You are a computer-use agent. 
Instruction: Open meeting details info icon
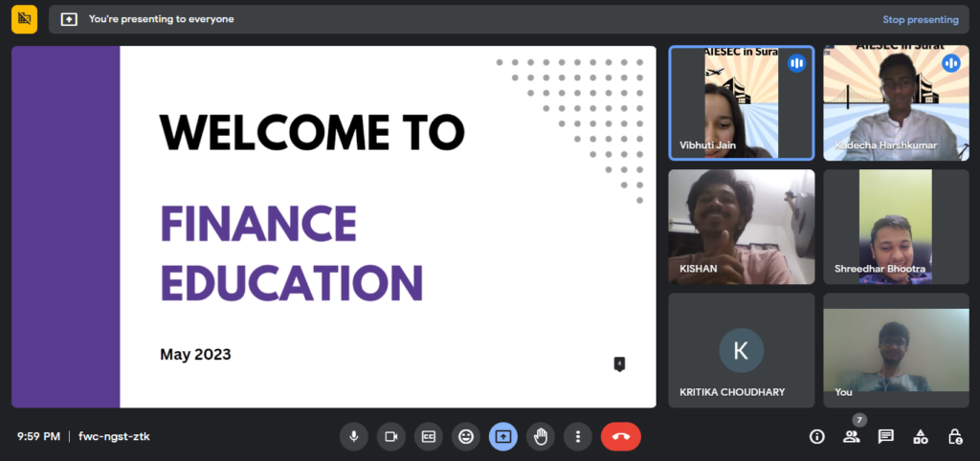point(816,436)
